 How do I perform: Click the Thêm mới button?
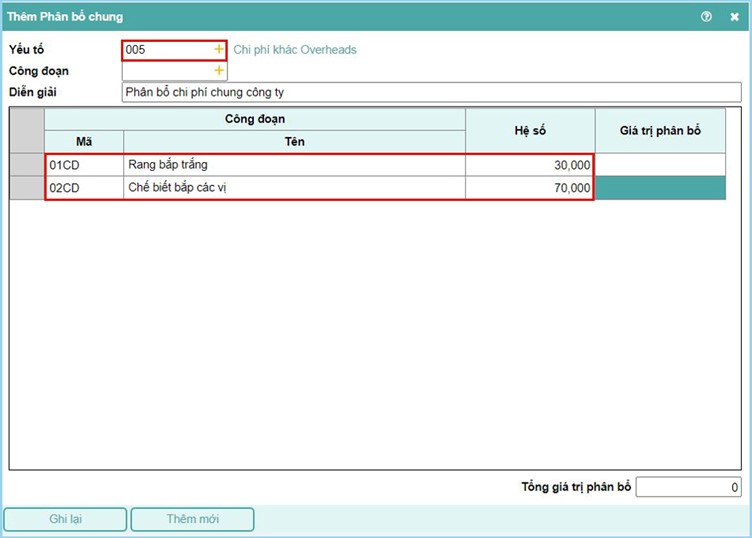192,519
